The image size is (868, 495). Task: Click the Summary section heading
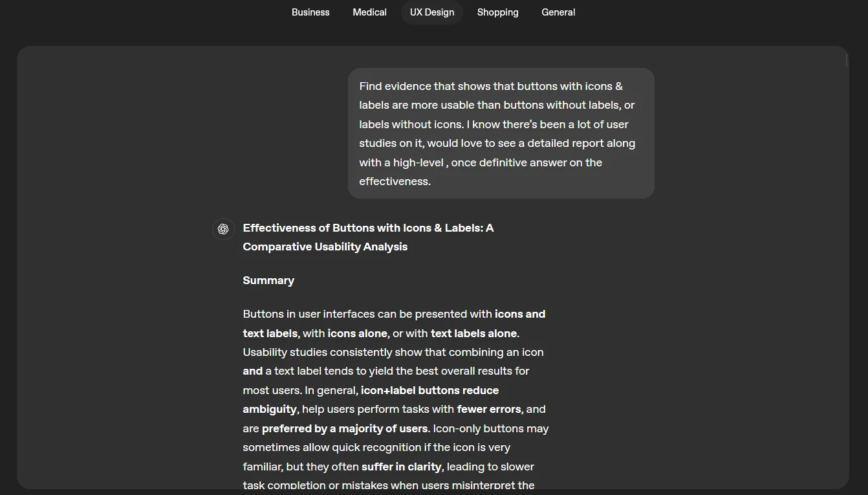tap(268, 280)
